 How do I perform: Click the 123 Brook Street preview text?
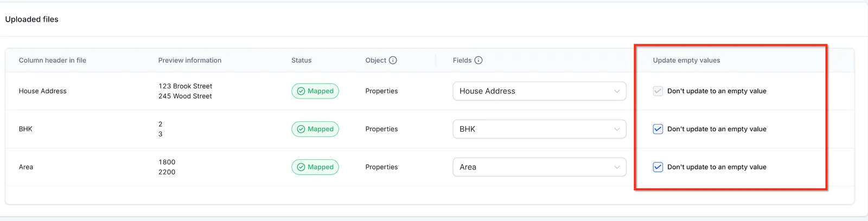click(185, 86)
